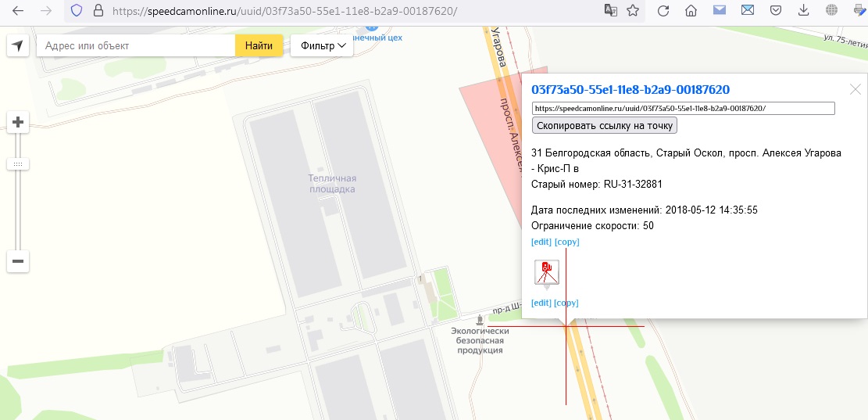Screen dimensions: 868x420
Task: Click the shield tracking protection icon
Action: (76, 11)
